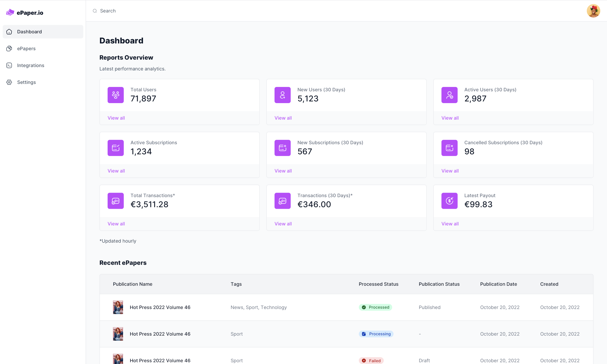Image resolution: width=607 pixels, height=364 pixels.
Task: Click the Transactions (30 Days) money icon
Action: [282, 201]
